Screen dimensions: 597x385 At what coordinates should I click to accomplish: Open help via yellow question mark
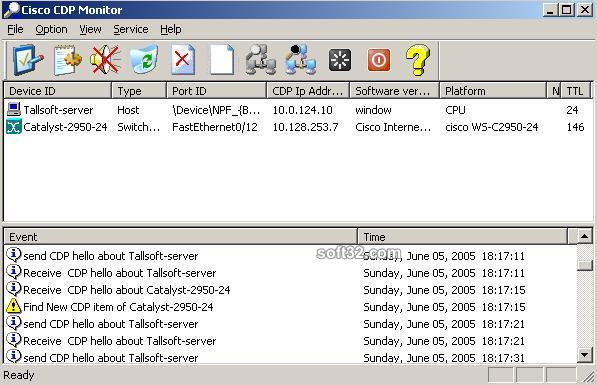click(418, 60)
